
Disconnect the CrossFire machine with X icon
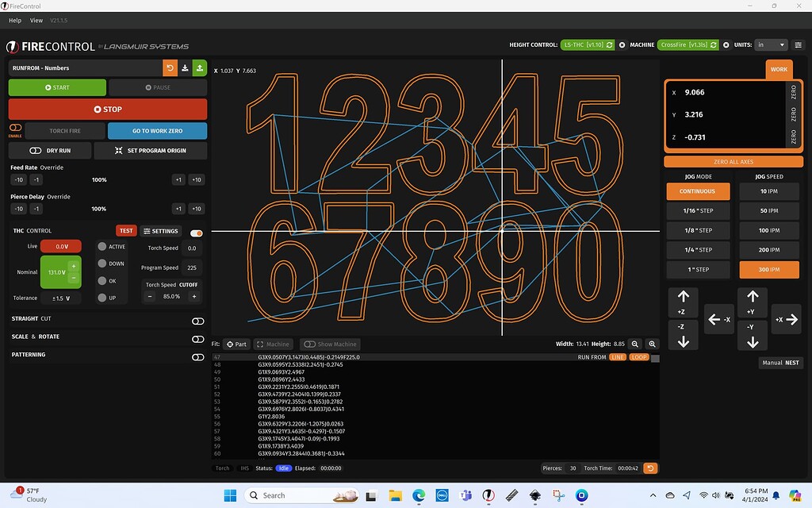(725, 45)
